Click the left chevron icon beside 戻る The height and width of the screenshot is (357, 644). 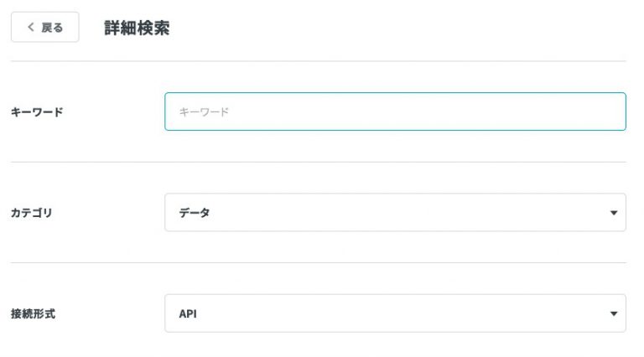(31, 27)
